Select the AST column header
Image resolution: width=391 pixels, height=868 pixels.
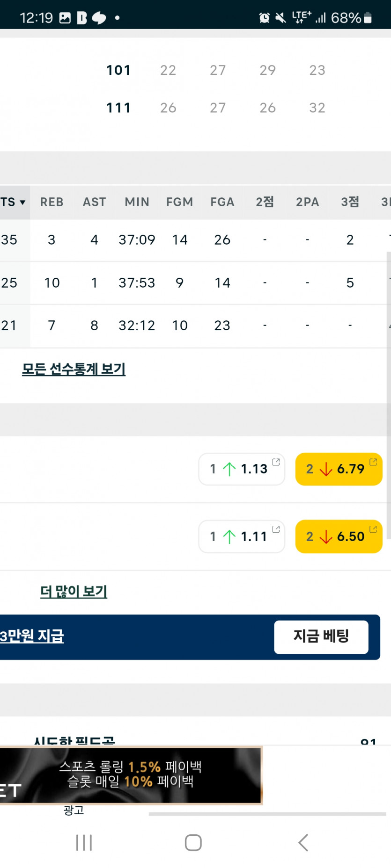click(94, 202)
